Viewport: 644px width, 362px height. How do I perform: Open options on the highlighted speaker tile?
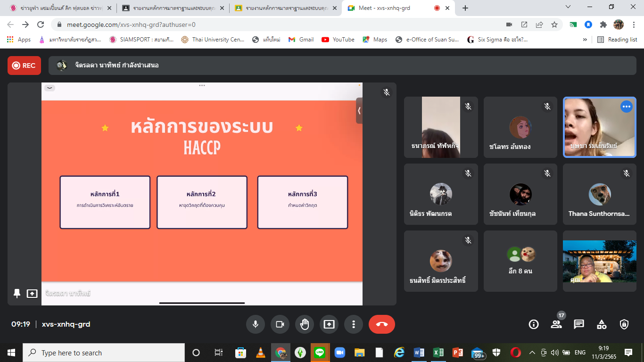point(626,107)
